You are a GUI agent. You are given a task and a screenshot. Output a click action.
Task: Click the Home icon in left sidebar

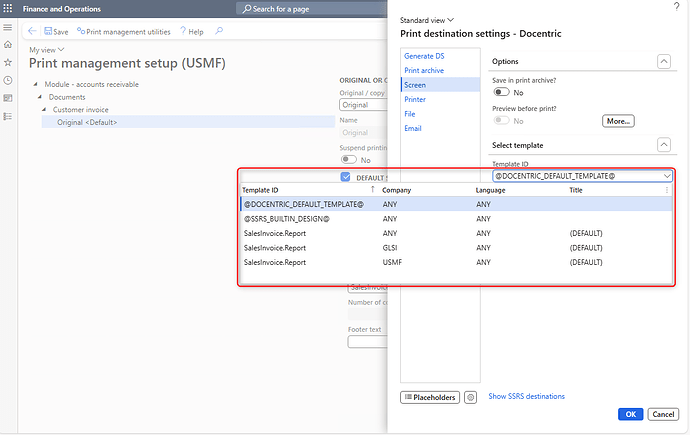8,45
